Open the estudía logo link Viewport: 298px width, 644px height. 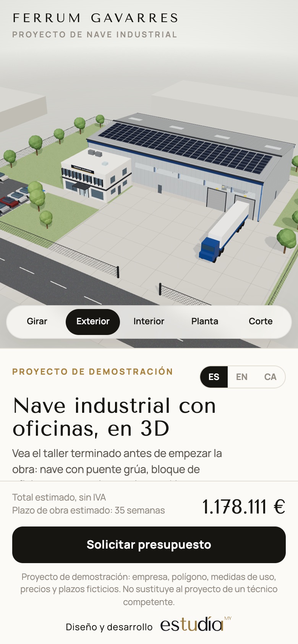[196, 625]
